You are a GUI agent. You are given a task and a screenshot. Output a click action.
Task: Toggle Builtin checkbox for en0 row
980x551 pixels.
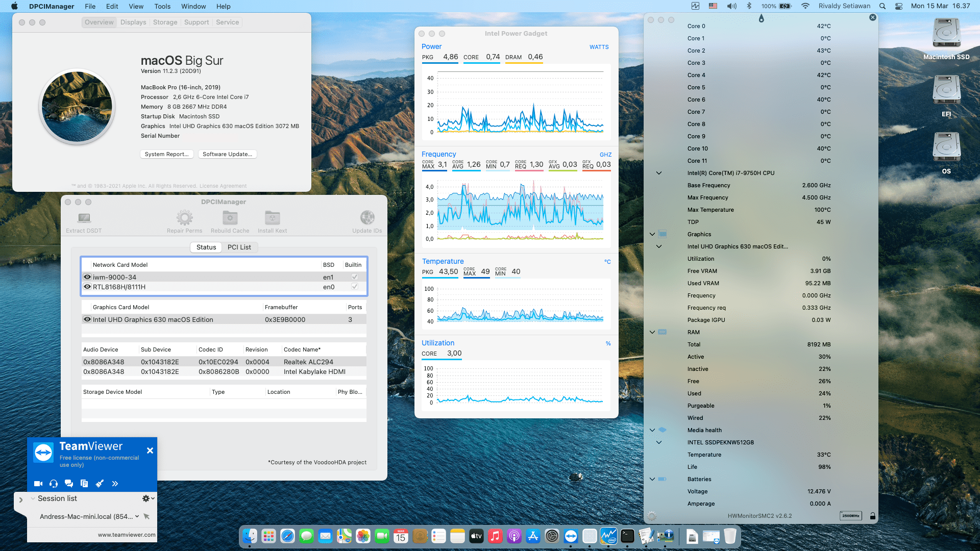(x=354, y=287)
